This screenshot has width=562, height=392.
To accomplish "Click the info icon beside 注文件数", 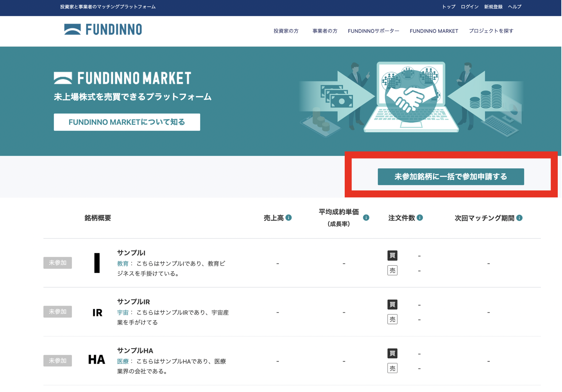I will coord(420,218).
